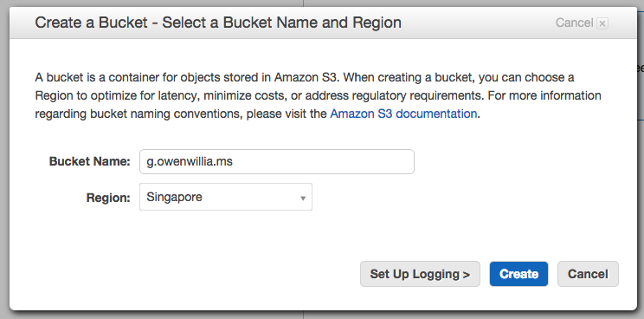Click the blue Create button
The width and height of the screenshot is (644, 319).
point(518,274)
